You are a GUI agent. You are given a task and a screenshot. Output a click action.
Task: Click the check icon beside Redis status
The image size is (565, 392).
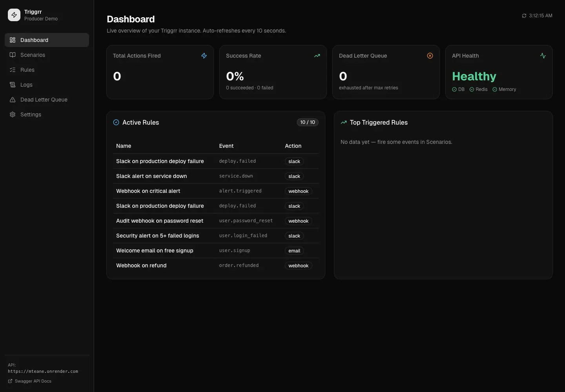pos(472,89)
